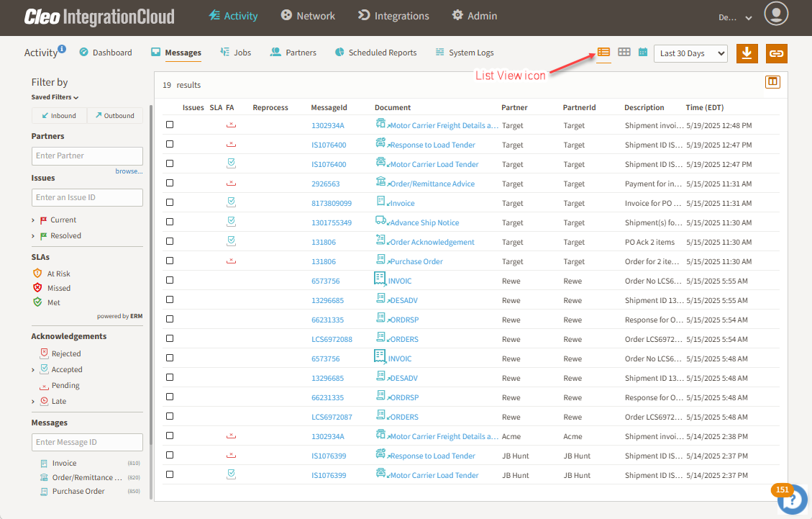Expand the Current issues tree arrow
The image size is (812, 519).
pyautogui.click(x=33, y=220)
